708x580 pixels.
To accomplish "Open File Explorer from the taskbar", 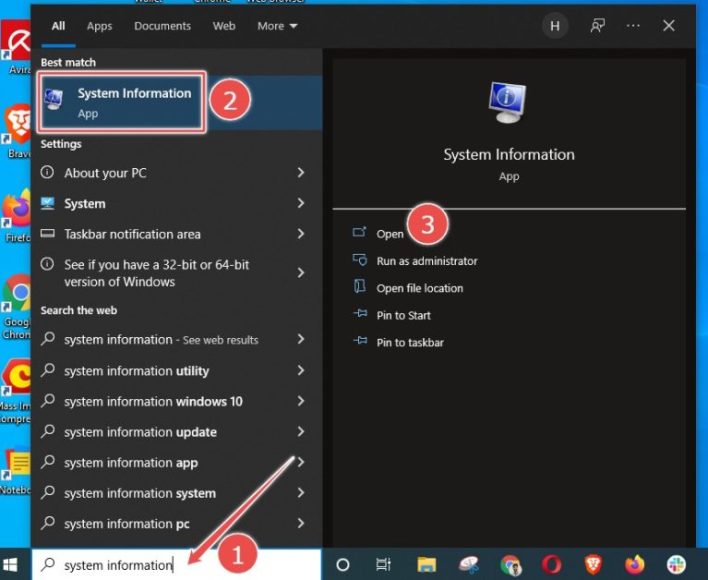I will [426, 565].
